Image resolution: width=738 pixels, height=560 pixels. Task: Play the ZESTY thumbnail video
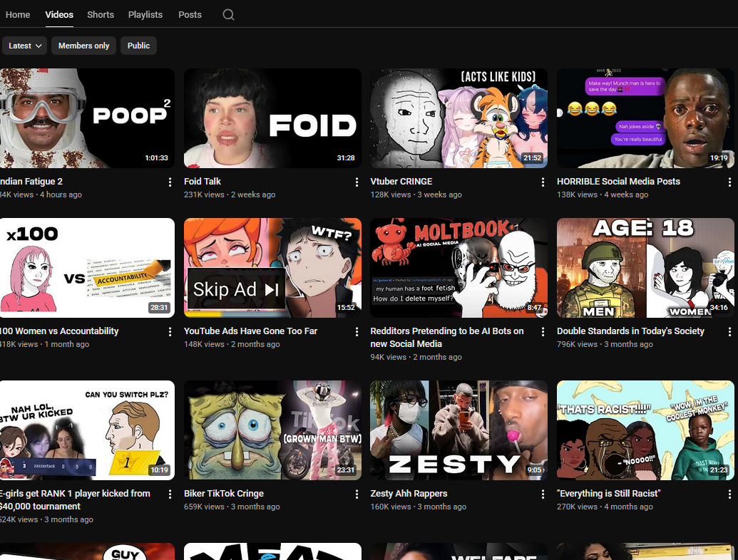[459, 431]
